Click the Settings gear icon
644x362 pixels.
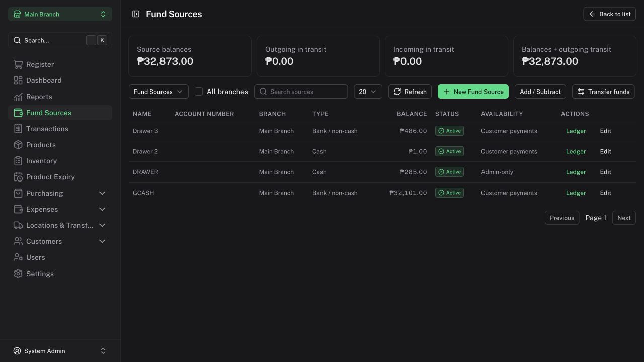coord(18,274)
